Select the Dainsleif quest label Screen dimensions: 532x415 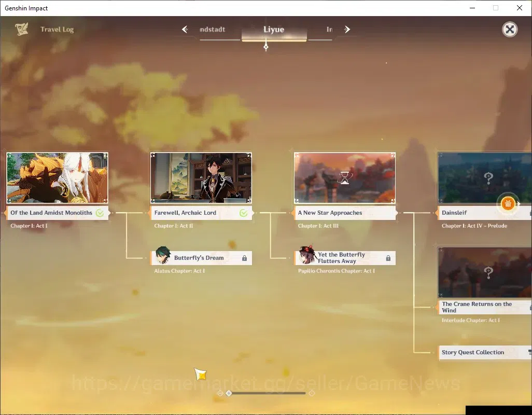(x=485, y=213)
